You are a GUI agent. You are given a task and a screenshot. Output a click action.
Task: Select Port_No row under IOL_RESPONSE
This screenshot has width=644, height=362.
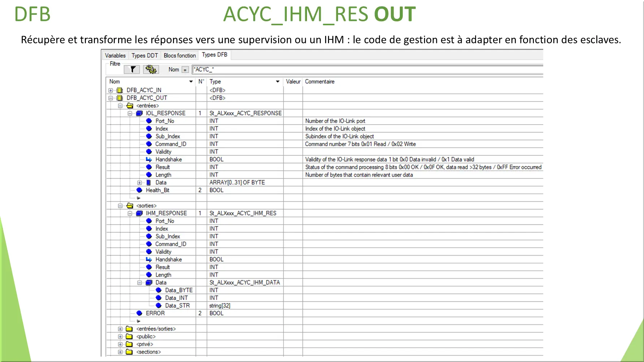(x=324, y=121)
